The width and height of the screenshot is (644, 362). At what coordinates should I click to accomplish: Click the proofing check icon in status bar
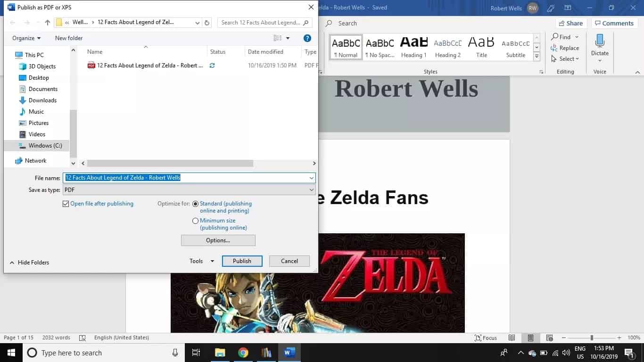pyautogui.click(x=83, y=337)
